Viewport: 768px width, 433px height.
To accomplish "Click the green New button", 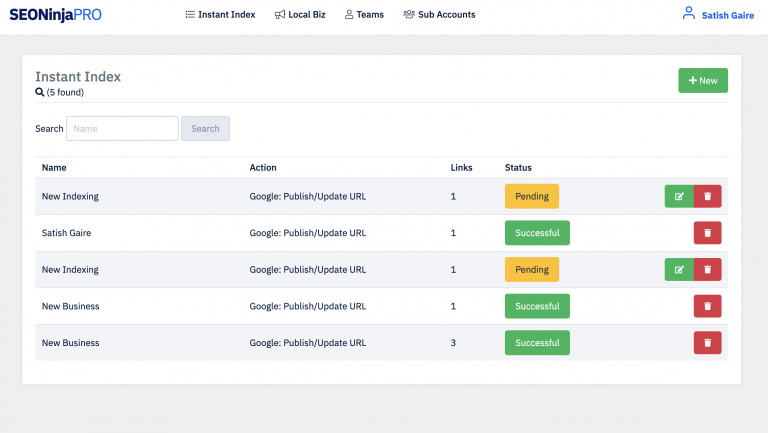I will [x=703, y=80].
